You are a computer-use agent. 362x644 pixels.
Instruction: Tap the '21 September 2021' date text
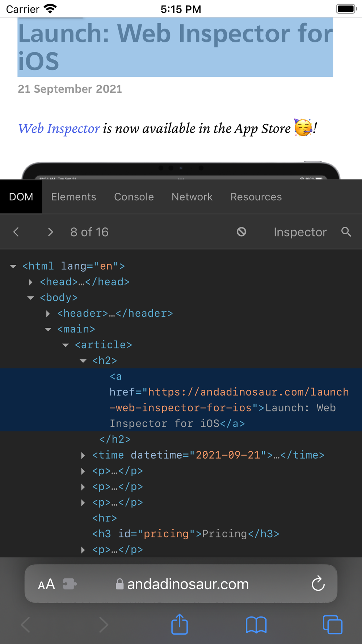point(70,89)
